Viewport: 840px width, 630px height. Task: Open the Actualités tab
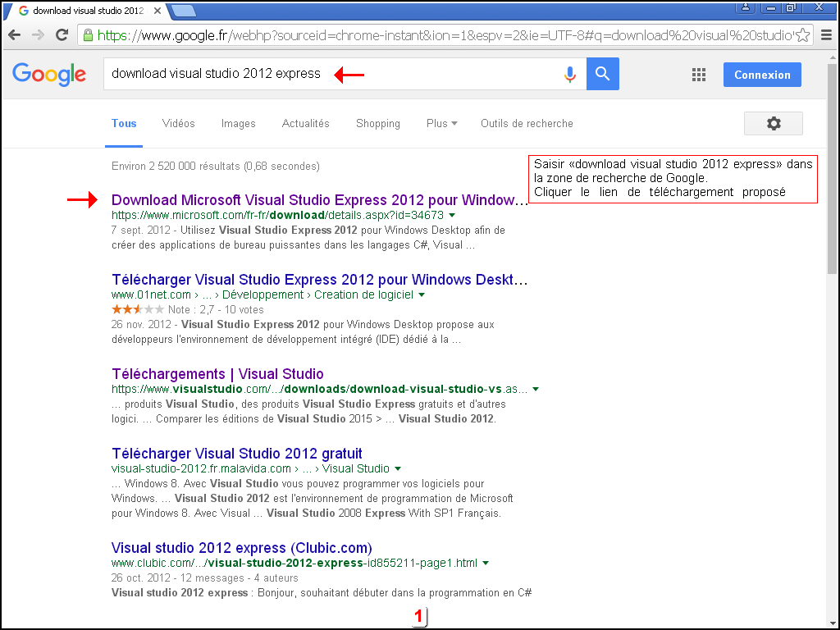(x=305, y=124)
